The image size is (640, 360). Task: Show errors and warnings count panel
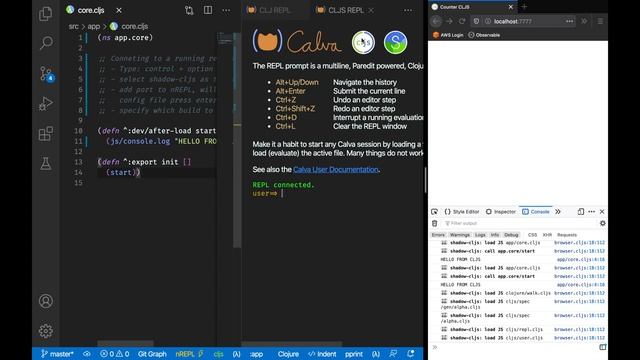point(115,354)
